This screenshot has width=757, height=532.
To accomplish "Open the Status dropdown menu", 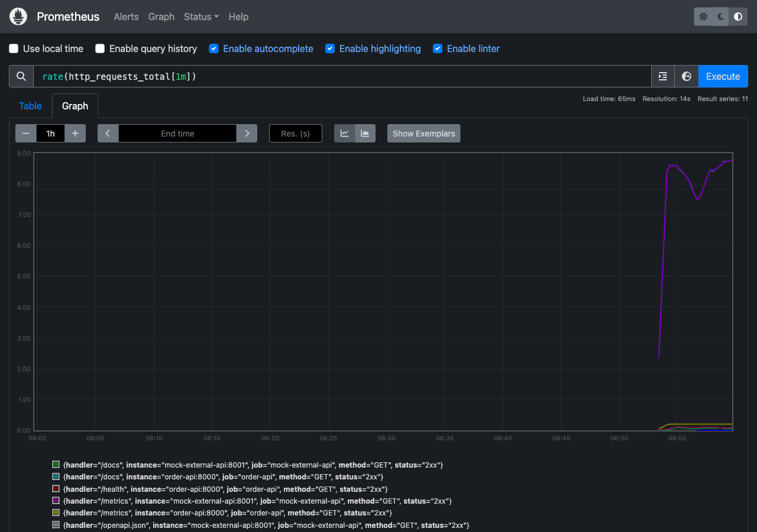I will pyautogui.click(x=201, y=17).
